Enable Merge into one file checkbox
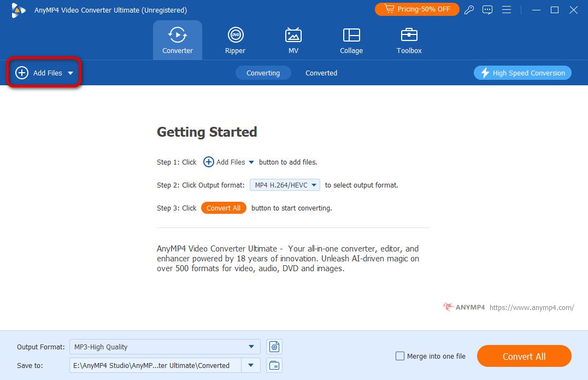The width and height of the screenshot is (588, 380). click(400, 356)
